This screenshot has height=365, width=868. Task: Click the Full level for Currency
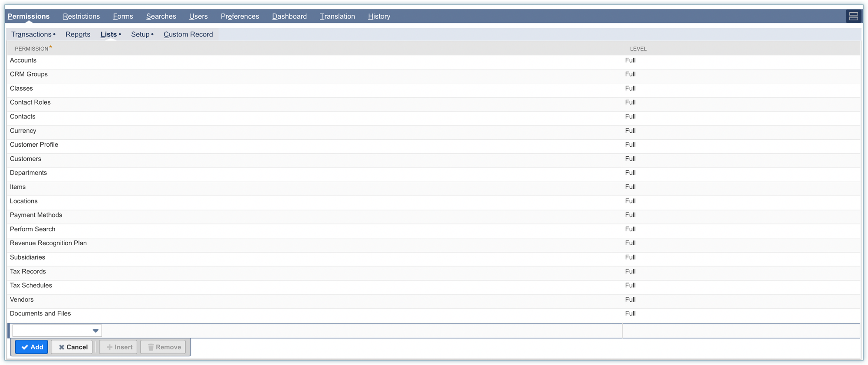pos(630,131)
